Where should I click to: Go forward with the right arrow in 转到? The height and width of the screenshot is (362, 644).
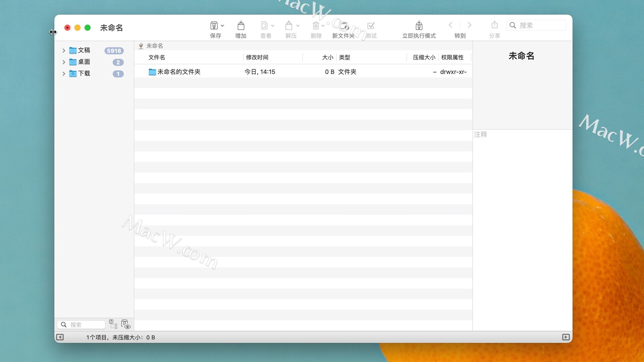pyautogui.click(x=470, y=25)
